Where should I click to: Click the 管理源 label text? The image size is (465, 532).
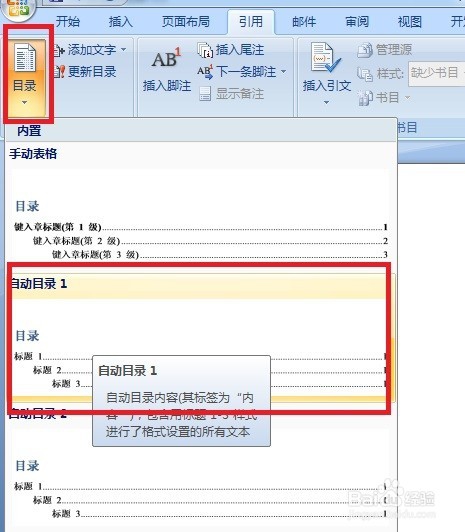coord(394,50)
